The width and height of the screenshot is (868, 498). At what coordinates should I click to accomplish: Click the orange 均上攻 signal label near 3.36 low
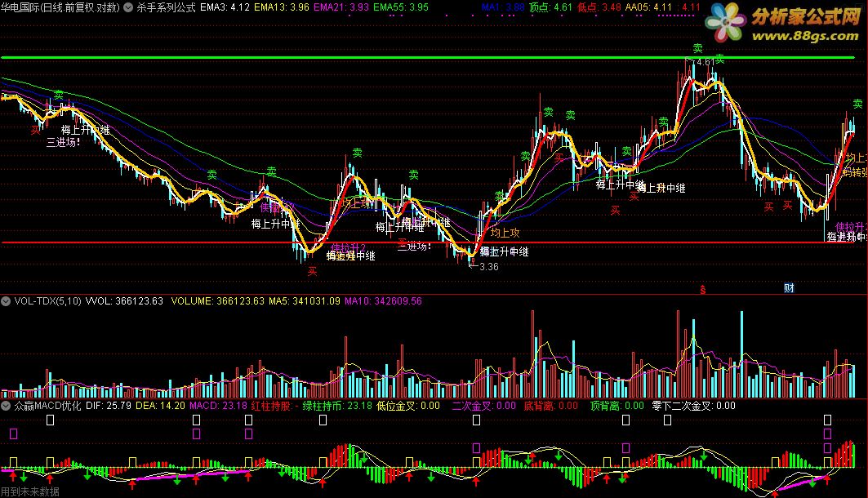tap(505, 233)
